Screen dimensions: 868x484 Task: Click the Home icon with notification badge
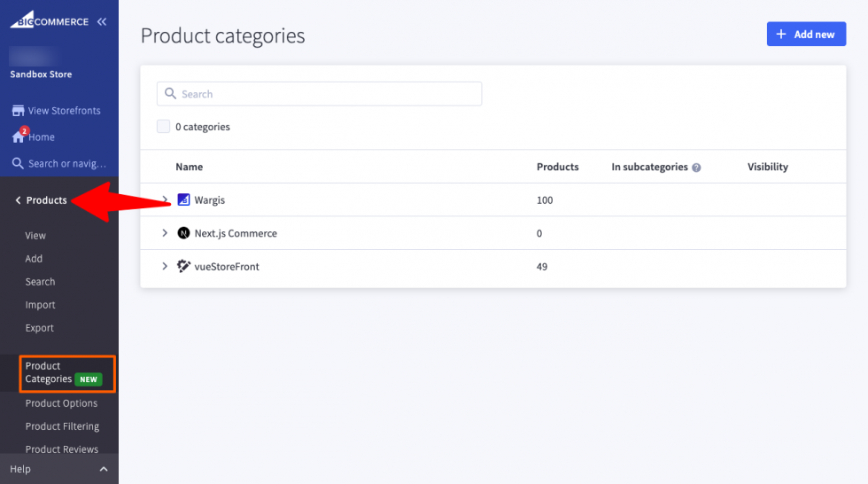click(x=18, y=137)
